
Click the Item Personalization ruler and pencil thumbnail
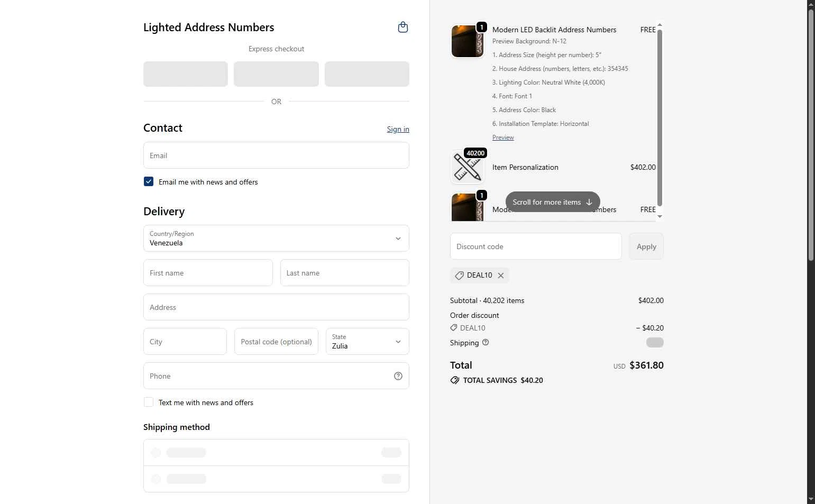(467, 167)
